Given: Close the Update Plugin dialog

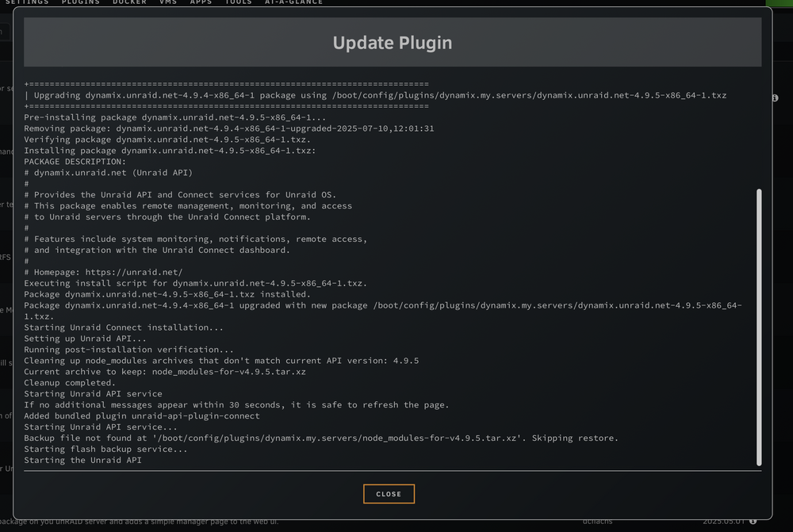Looking at the screenshot, I should (389, 494).
